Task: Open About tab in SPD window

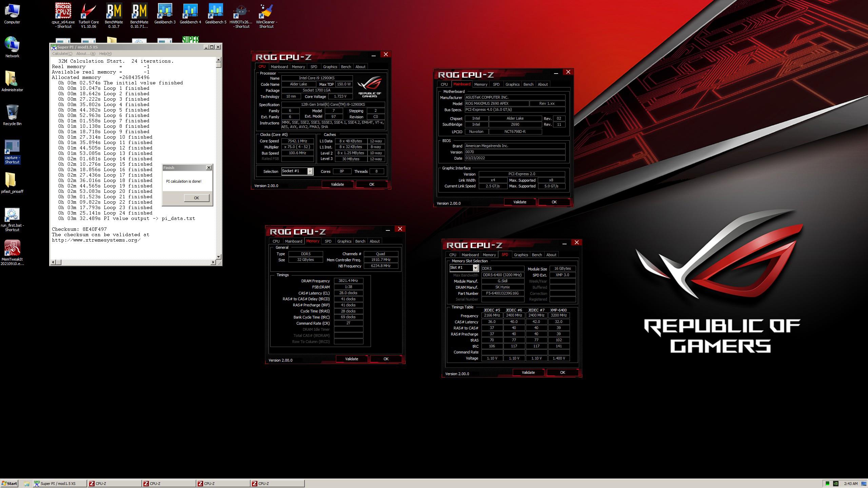Action: [551, 255]
